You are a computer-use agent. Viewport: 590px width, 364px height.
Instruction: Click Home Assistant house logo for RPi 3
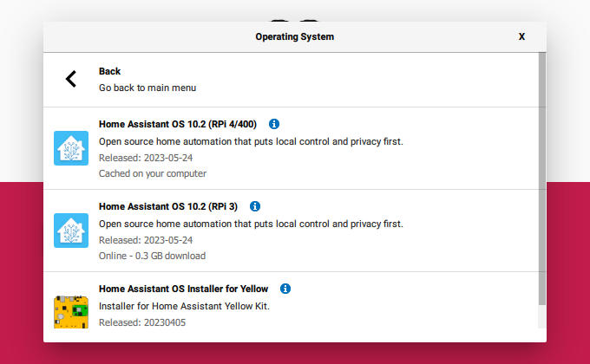71,231
